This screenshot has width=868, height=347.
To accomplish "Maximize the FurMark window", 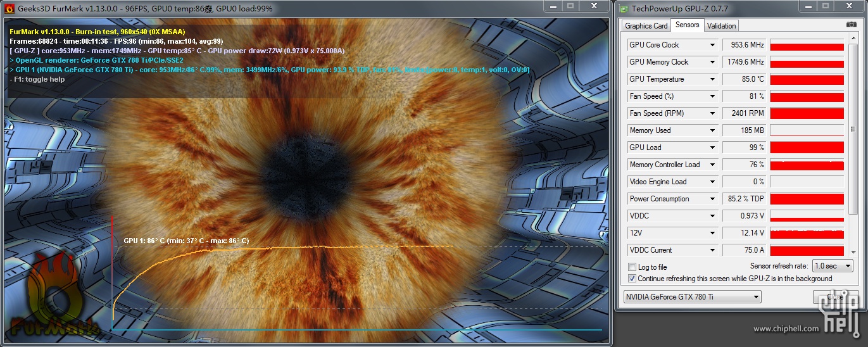I will click(x=570, y=6).
